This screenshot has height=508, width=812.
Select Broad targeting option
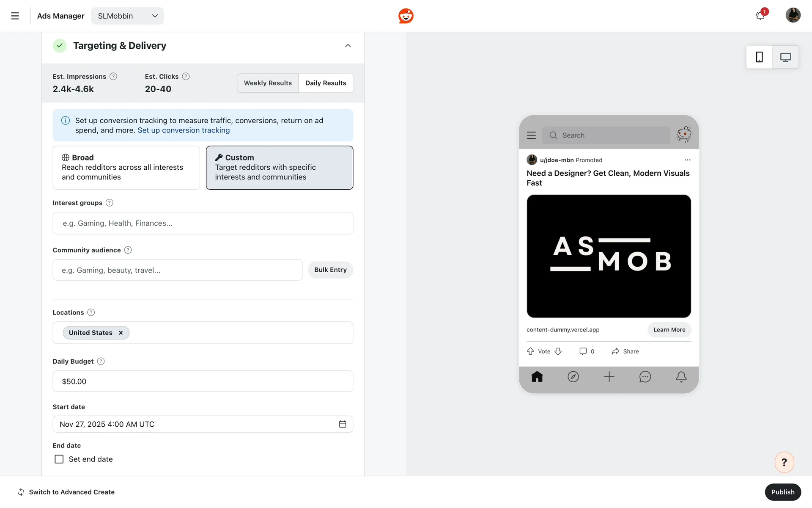tap(126, 168)
